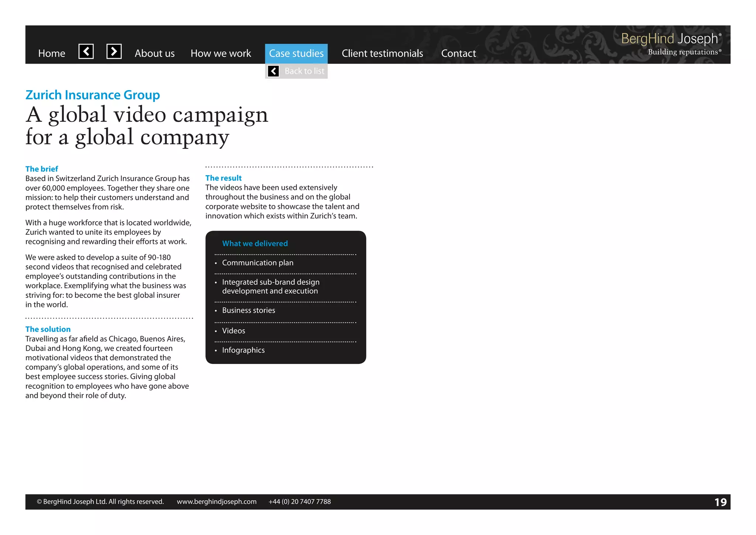Viewport: 756px width, 535px height.
Task: Open the Home navigation item
Action: pos(52,54)
